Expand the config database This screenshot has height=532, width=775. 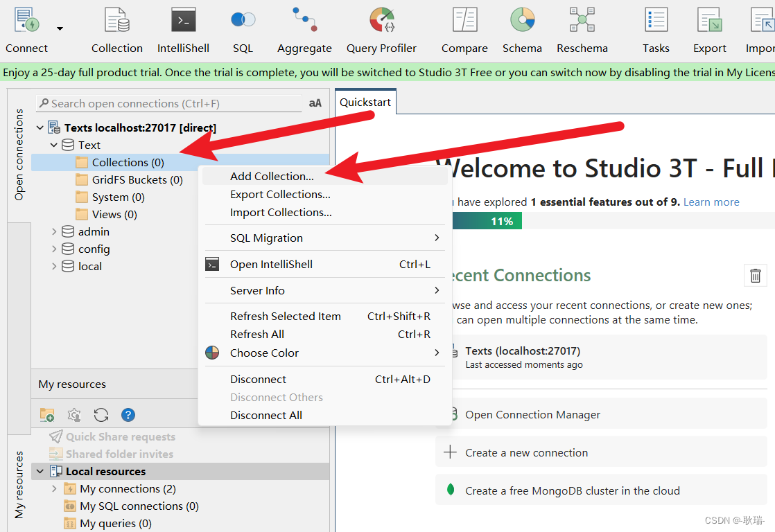click(x=54, y=249)
